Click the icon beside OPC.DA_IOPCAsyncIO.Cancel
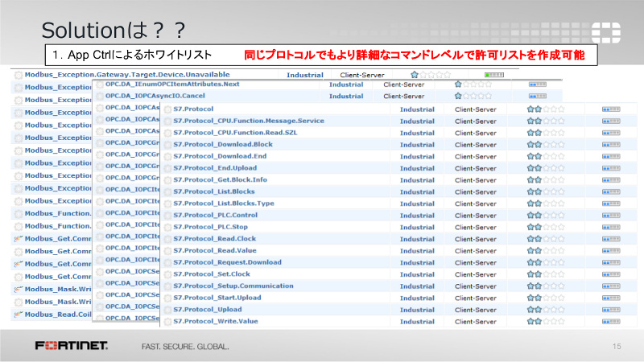 pyautogui.click(x=99, y=96)
